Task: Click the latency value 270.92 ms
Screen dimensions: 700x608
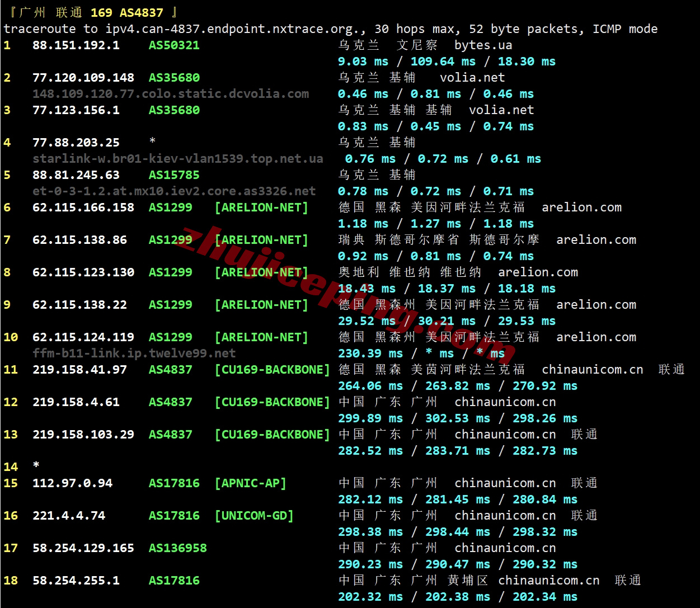Action: [546, 386]
